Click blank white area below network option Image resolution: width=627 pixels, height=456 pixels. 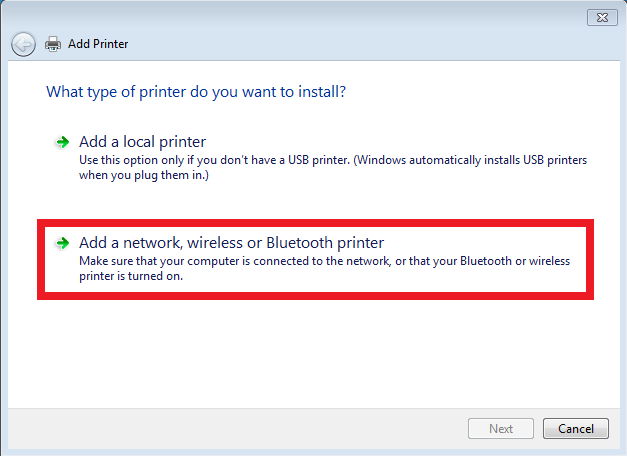tap(314, 354)
